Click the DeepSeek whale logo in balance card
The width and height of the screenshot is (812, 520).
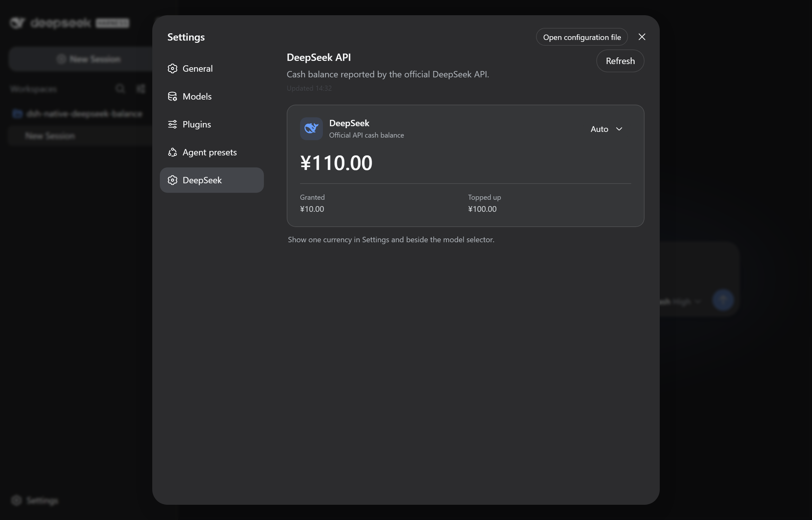[x=311, y=129]
